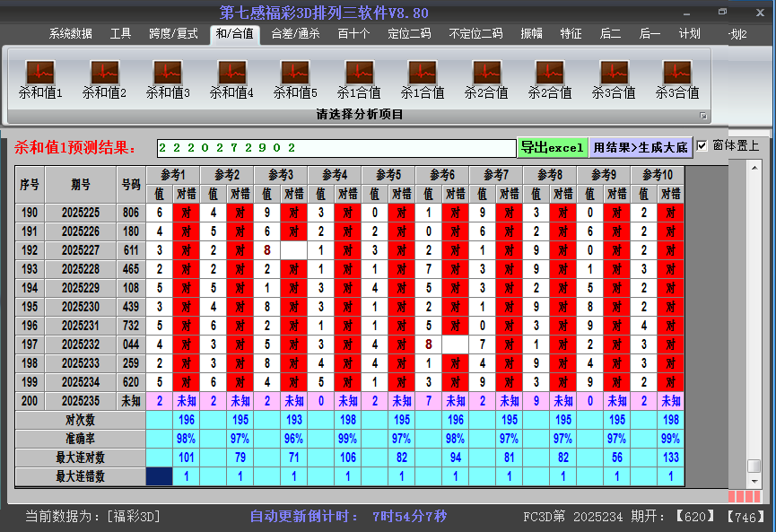Open the 杀和值4 analysis icon
The height and width of the screenshot is (532, 776).
click(x=231, y=79)
